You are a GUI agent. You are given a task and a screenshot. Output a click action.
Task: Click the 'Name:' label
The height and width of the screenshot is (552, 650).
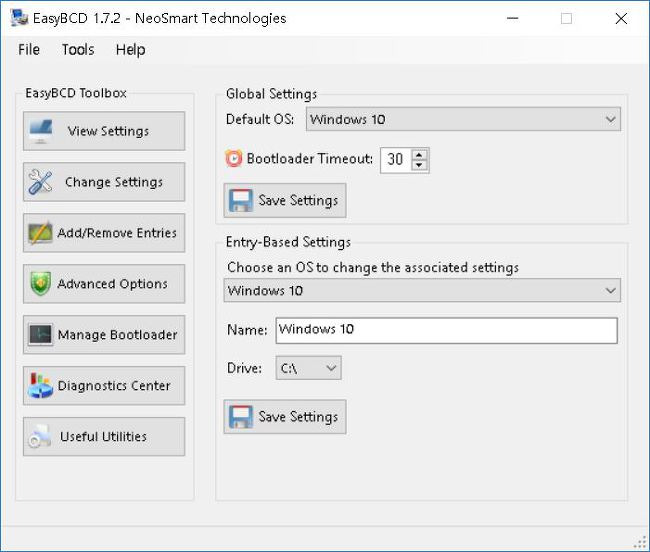[x=247, y=330]
